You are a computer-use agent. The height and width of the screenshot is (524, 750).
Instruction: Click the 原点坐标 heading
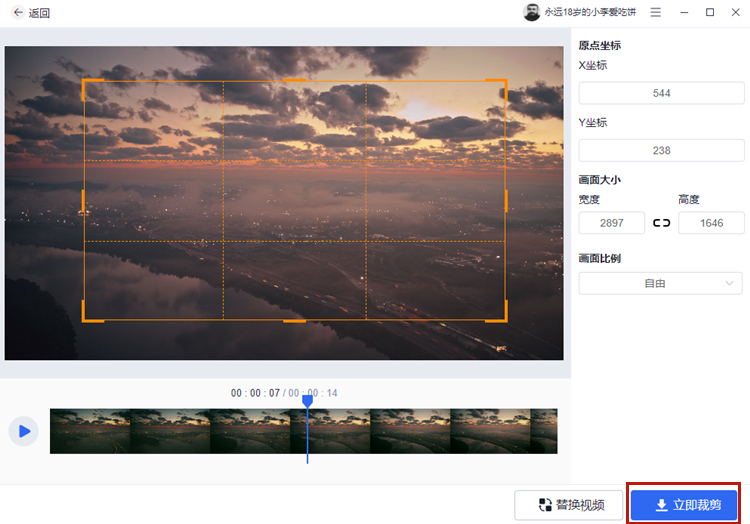coord(599,45)
